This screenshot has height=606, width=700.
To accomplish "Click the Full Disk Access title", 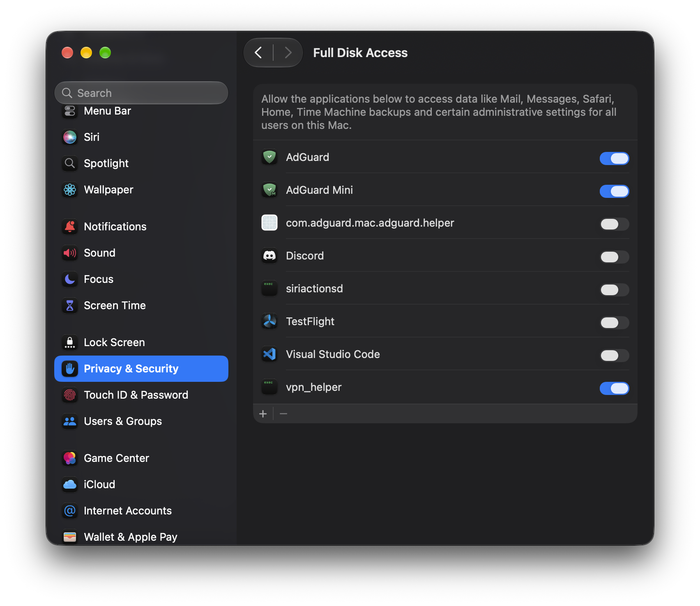I will coord(360,53).
